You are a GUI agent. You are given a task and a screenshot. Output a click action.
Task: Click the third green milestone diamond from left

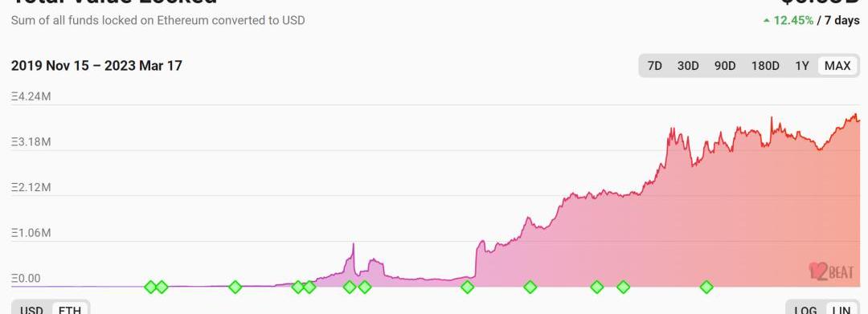click(235, 287)
